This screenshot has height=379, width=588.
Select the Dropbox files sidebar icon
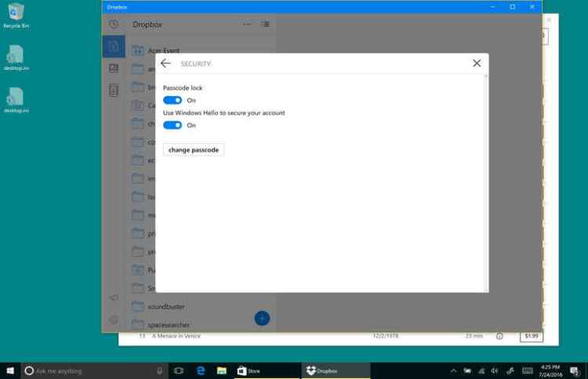[x=114, y=46]
